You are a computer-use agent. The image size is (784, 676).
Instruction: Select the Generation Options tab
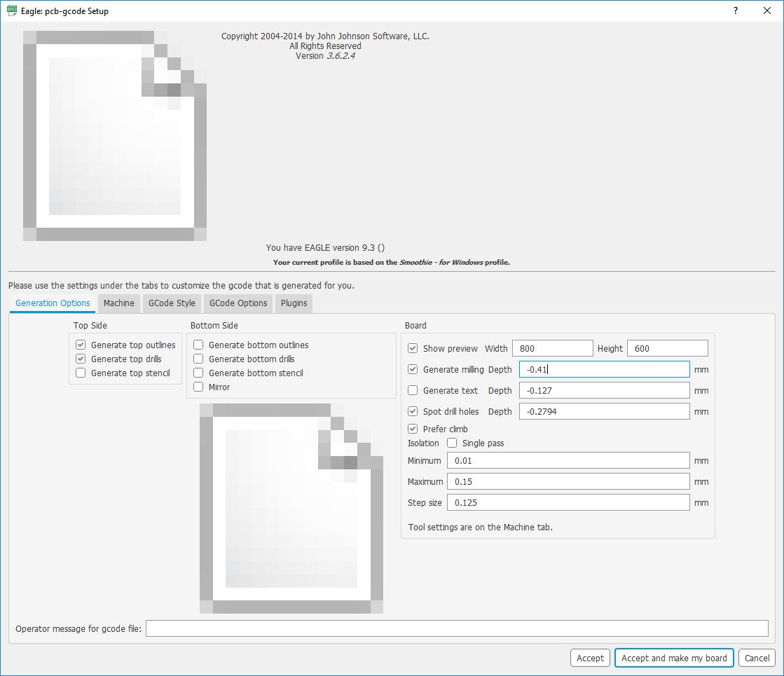point(53,303)
